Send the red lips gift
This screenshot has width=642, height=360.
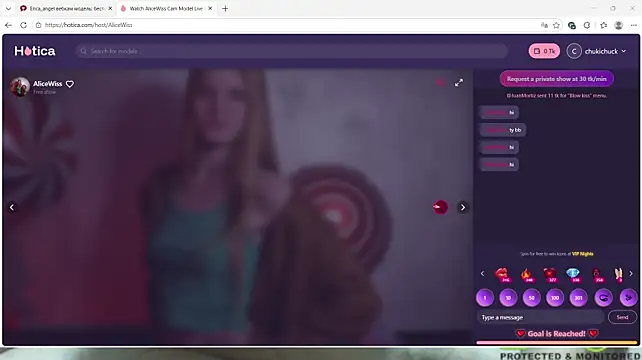[x=502, y=274]
